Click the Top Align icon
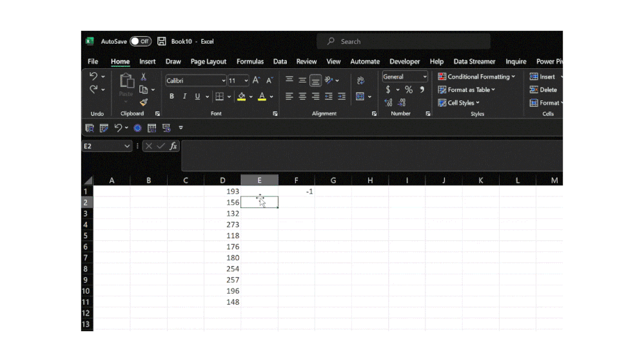The width and height of the screenshot is (644, 362). 289,80
